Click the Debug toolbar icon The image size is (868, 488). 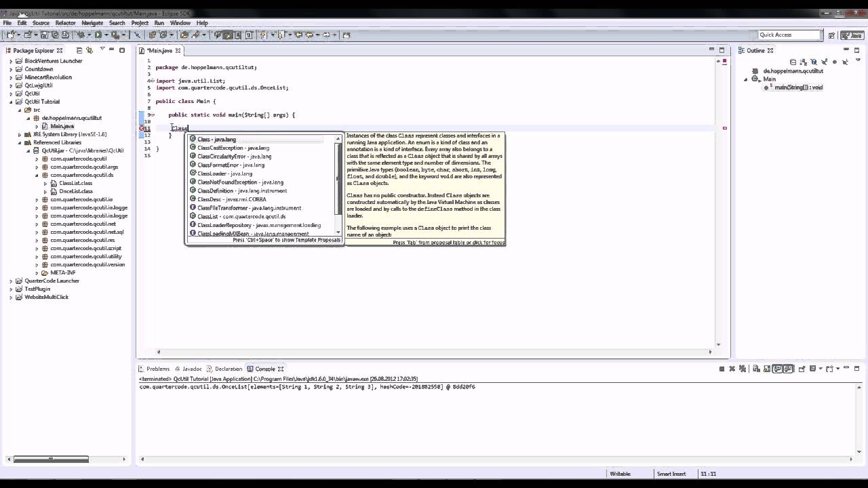pyautogui.click(x=81, y=34)
